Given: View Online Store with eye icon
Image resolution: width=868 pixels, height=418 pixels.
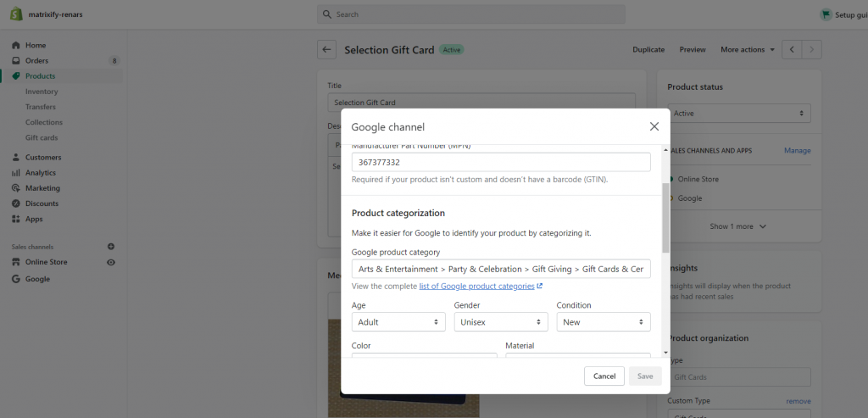Looking at the screenshot, I should tap(111, 263).
